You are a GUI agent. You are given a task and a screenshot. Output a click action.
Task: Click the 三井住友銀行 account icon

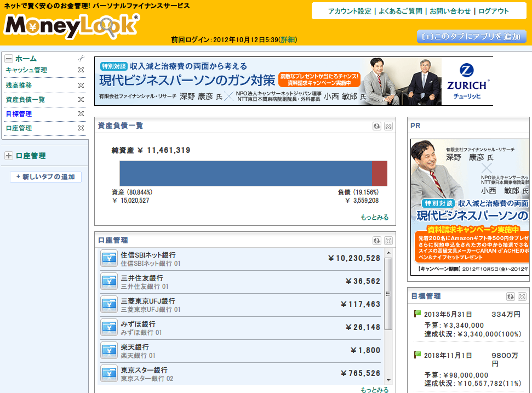(x=109, y=282)
